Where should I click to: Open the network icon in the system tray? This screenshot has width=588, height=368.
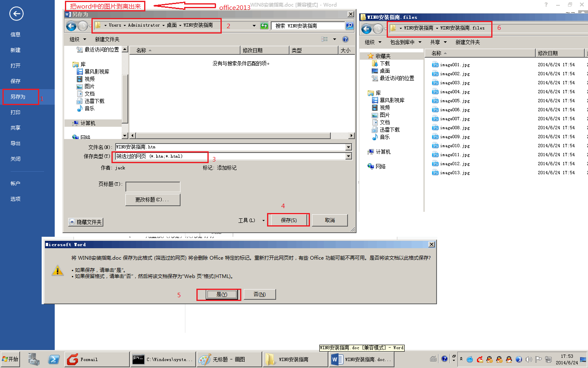548,359
